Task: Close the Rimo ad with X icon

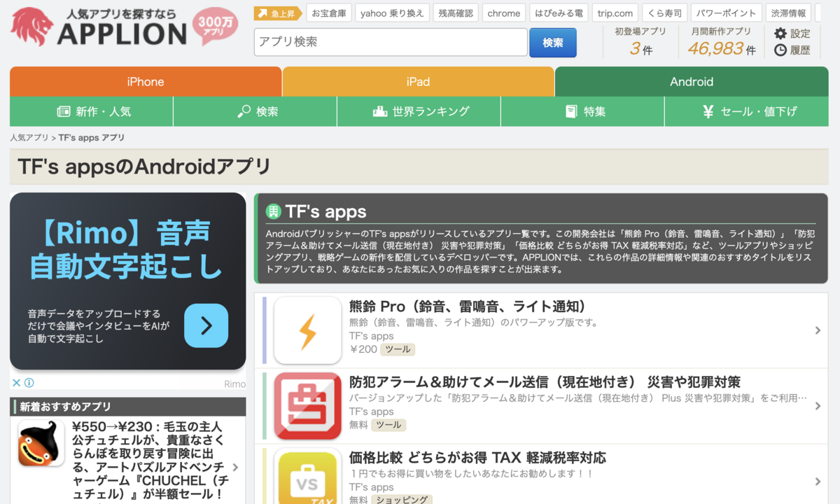Action: click(x=16, y=383)
